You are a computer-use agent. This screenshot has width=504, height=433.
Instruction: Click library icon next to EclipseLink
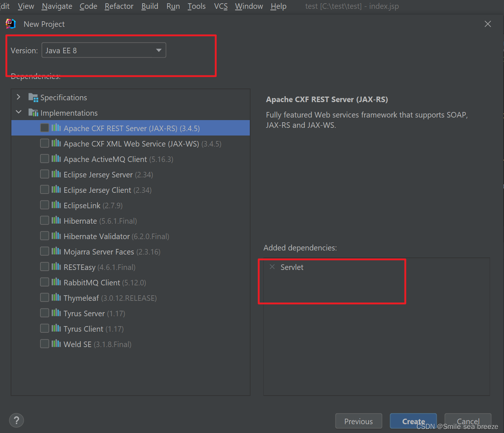tap(56, 205)
